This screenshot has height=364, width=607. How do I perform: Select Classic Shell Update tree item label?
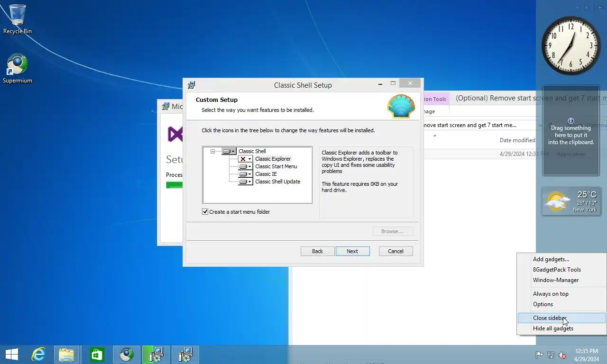point(278,182)
